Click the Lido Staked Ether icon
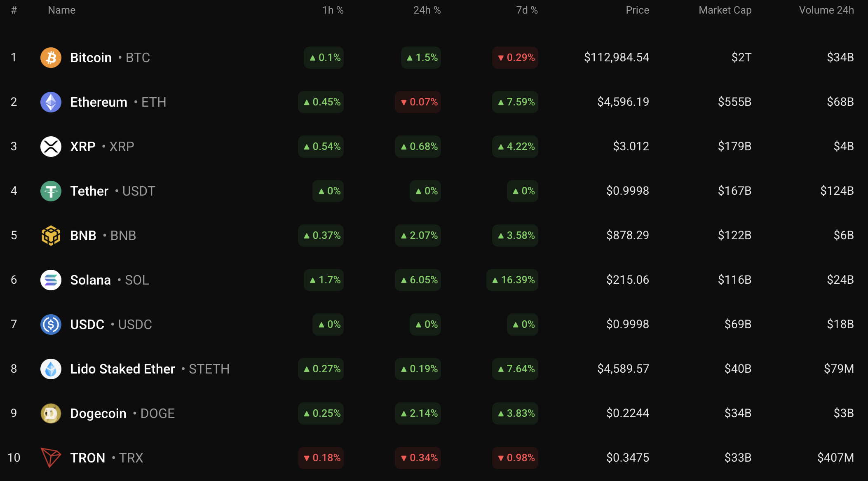Screen dimensions: 868x481 [51, 369]
